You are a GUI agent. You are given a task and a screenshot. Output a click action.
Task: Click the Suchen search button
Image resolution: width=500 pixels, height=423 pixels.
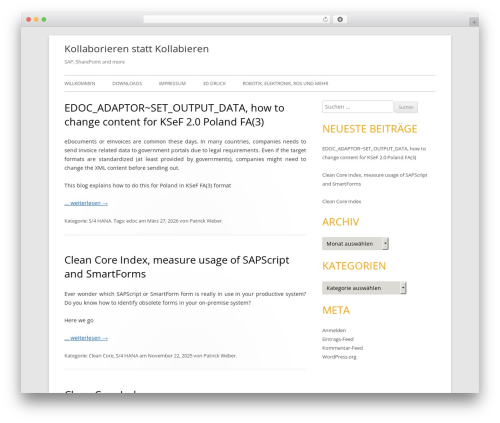coord(406,107)
